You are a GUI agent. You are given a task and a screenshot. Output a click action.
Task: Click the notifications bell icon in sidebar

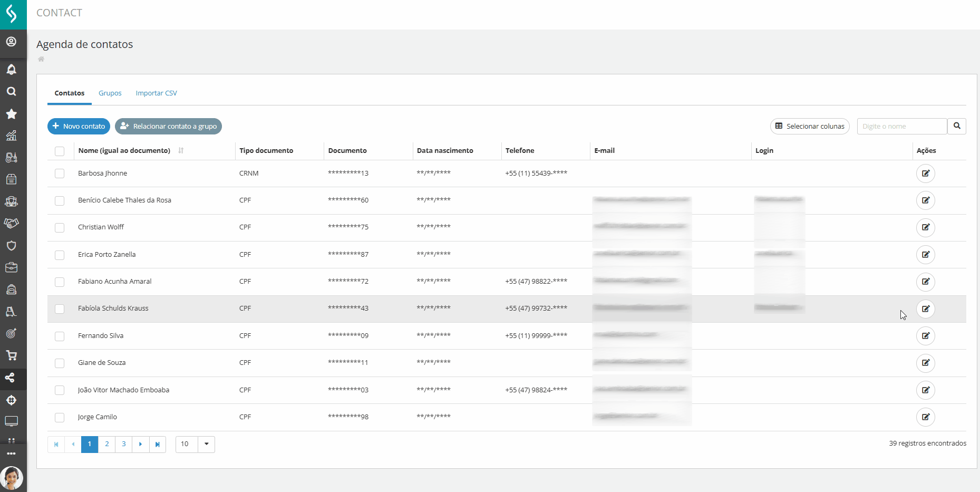click(11, 70)
